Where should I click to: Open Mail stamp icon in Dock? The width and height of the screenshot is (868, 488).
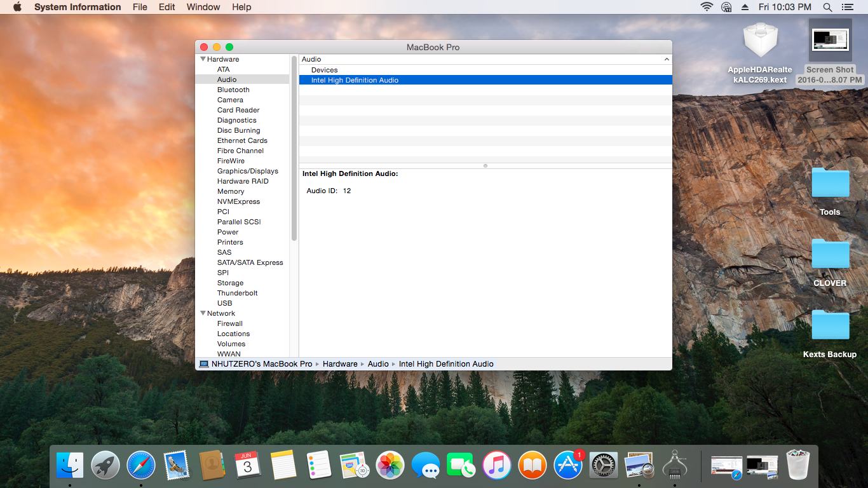click(x=177, y=465)
